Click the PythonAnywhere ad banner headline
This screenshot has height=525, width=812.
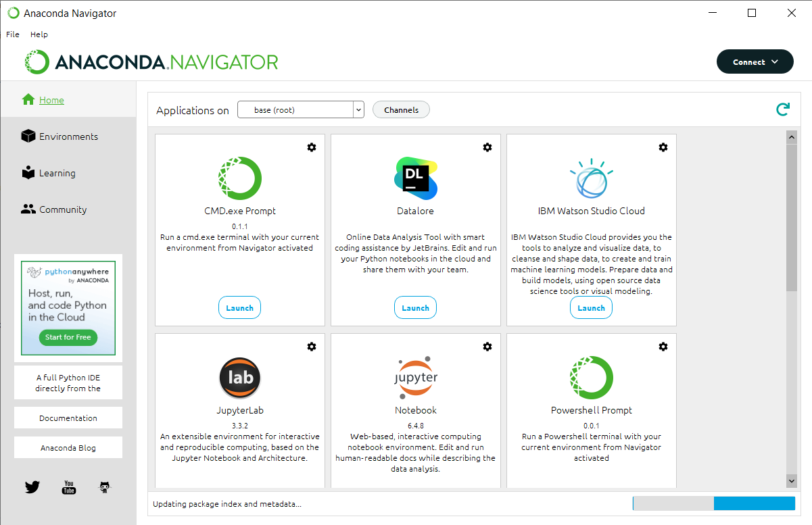(68, 305)
